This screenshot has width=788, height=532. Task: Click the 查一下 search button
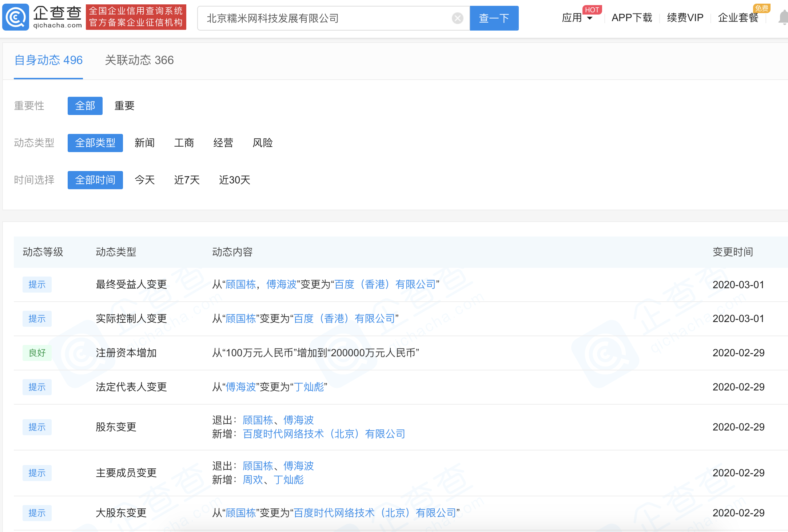click(x=494, y=18)
